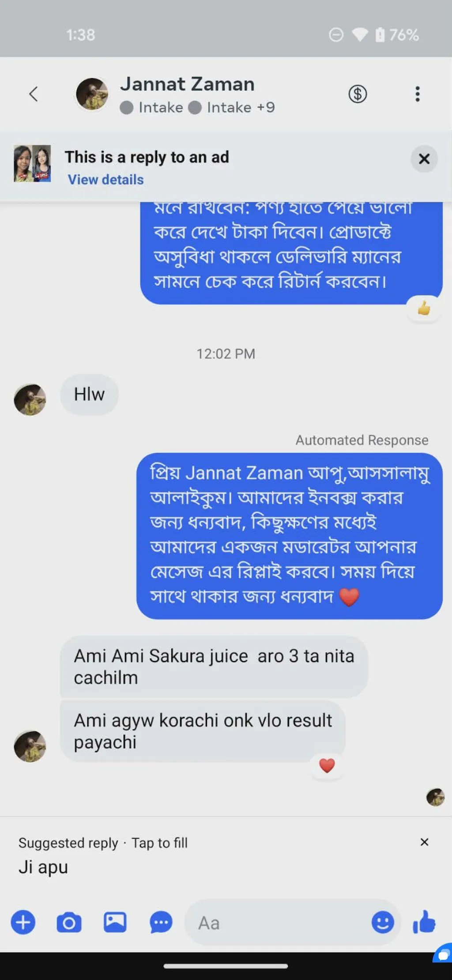Click the View details link

[105, 180]
